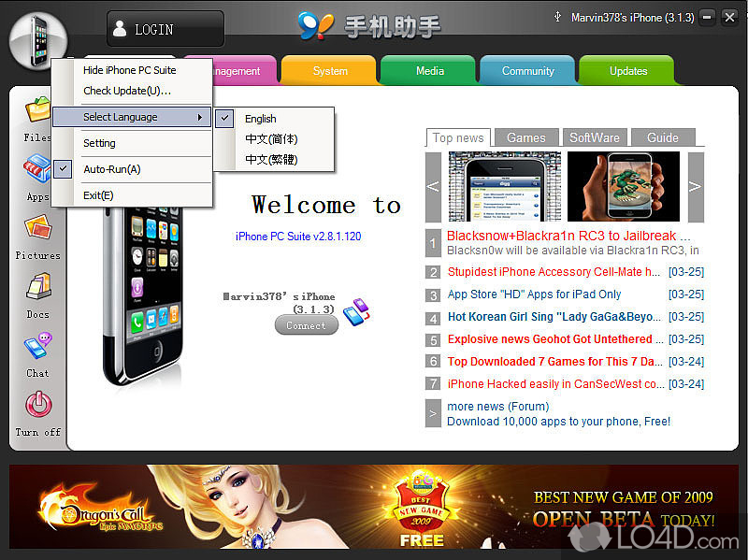The height and width of the screenshot is (560, 748).
Task: Open Top Downloaded 7 Games article
Action: click(x=554, y=362)
